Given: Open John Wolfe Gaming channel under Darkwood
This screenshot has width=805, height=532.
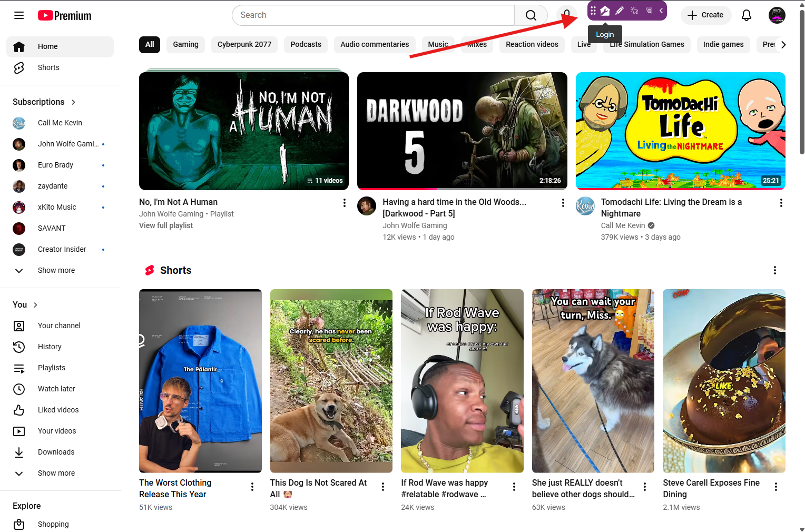Looking at the screenshot, I should [415, 225].
